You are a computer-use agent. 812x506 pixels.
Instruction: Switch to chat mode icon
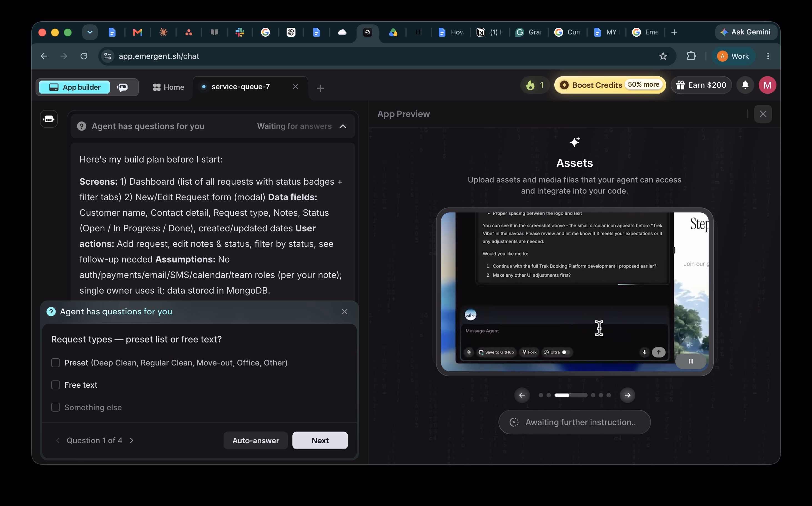coord(123,87)
